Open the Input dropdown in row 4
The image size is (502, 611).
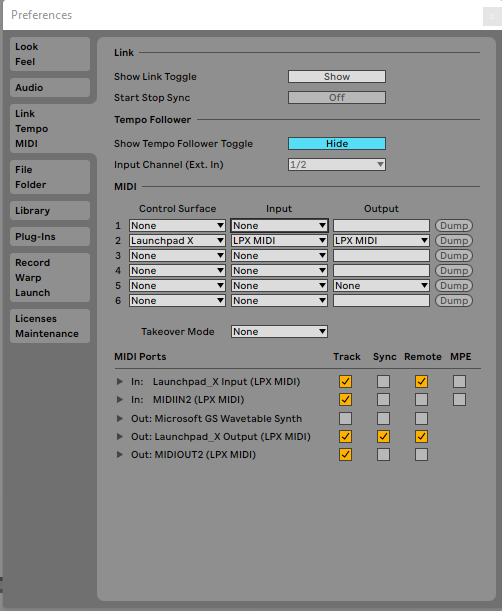tap(279, 270)
